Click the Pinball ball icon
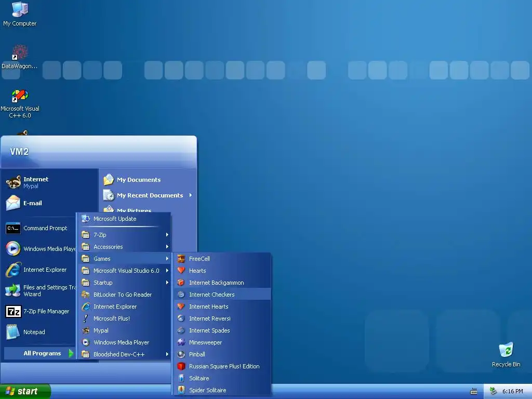Image resolution: width=532 pixels, height=399 pixels. click(181, 354)
